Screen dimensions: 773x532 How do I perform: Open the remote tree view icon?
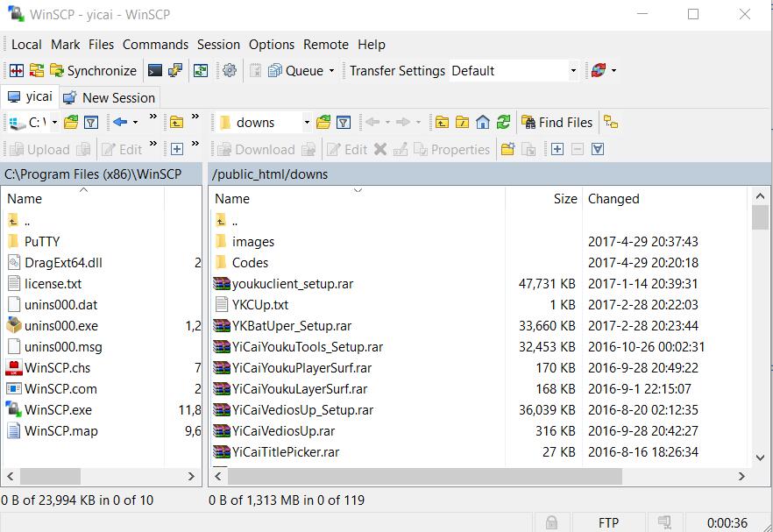[x=611, y=123]
